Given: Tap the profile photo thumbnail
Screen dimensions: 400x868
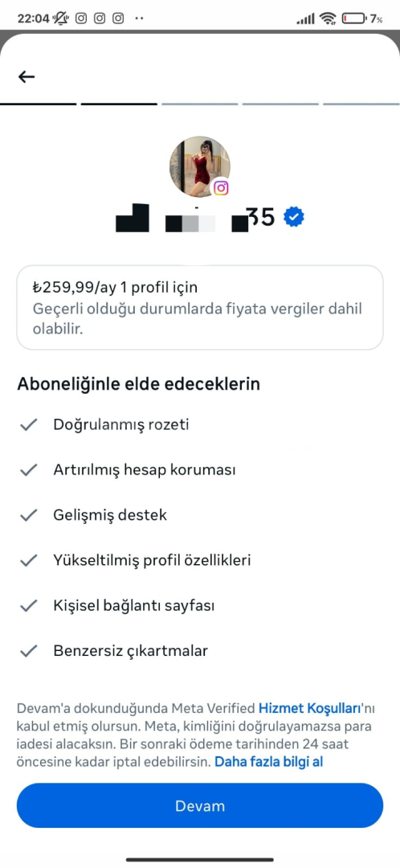Looking at the screenshot, I should [199, 166].
